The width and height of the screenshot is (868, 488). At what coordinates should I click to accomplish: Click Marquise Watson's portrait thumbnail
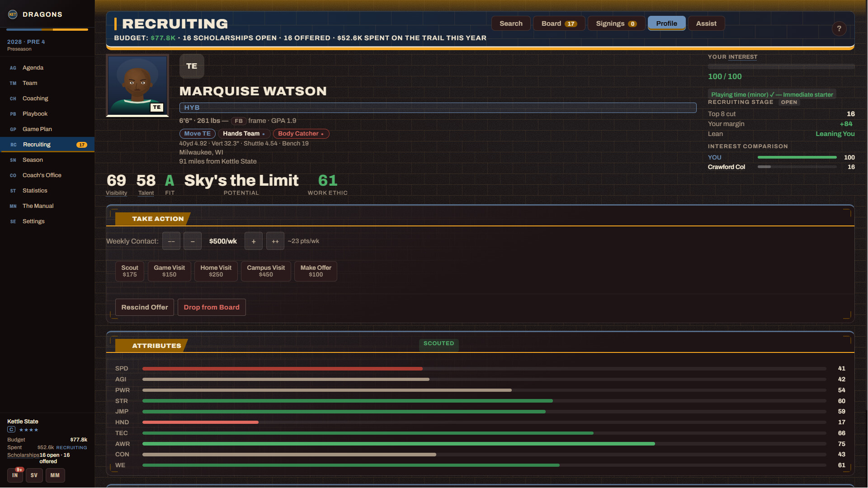coord(137,85)
